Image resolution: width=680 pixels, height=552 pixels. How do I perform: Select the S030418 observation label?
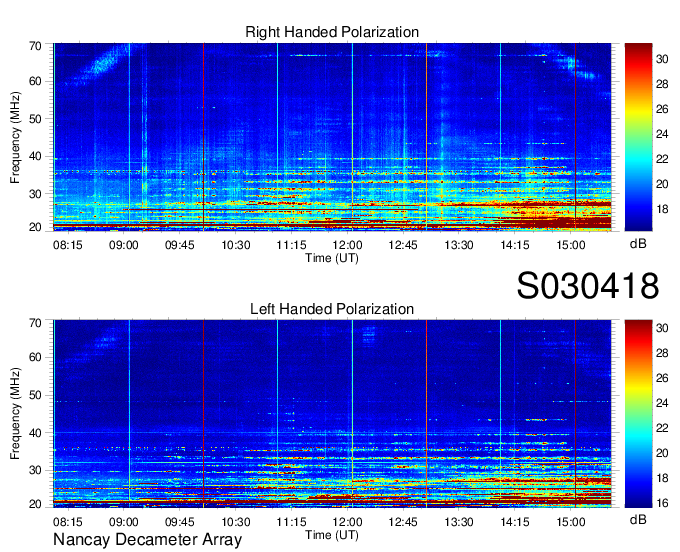coord(588,285)
